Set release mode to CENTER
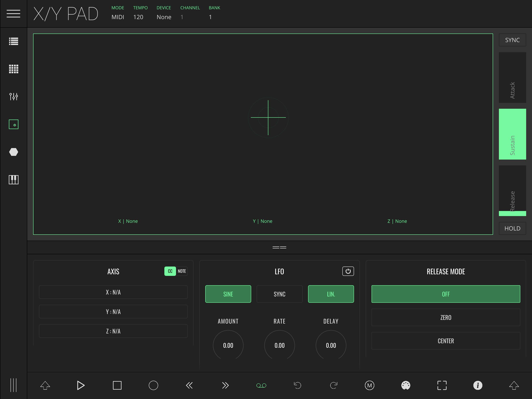532x399 pixels. [x=445, y=341]
